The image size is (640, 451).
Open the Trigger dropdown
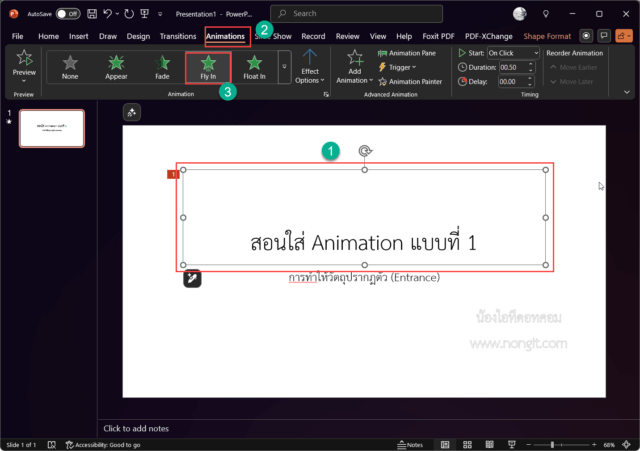(397, 67)
